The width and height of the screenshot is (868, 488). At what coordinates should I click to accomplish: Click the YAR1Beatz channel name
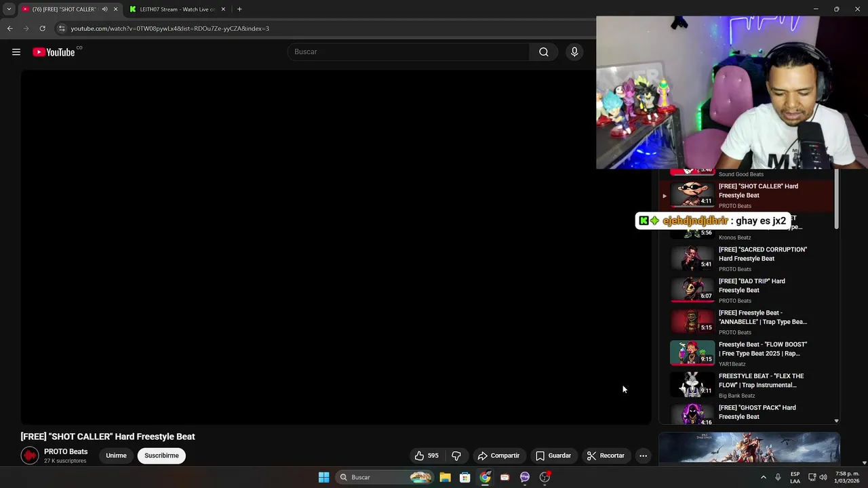click(732, 364)
